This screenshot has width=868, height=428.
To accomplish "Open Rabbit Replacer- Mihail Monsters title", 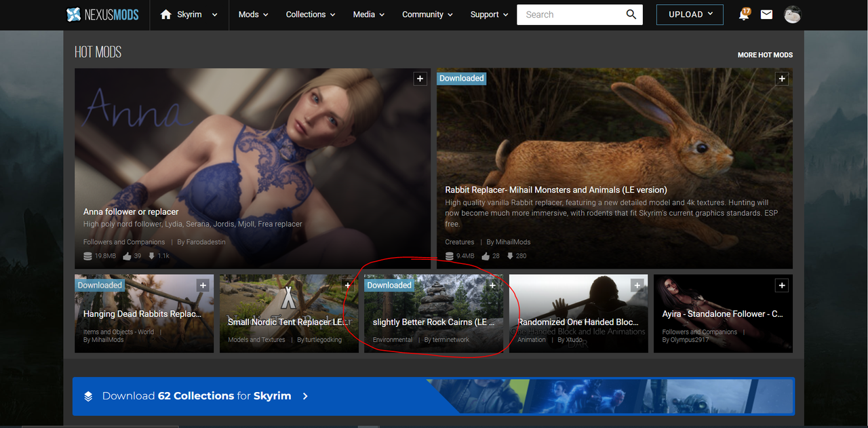I will 556,190.
